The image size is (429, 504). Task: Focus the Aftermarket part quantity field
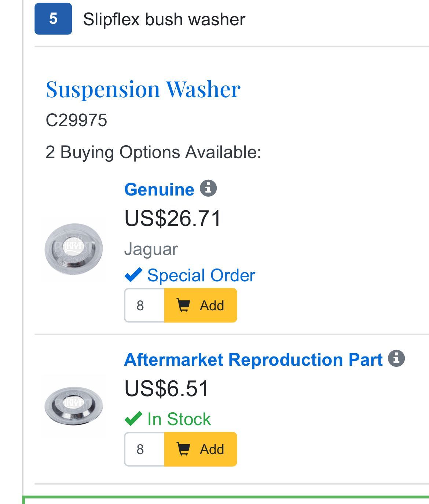pos(144,449)
